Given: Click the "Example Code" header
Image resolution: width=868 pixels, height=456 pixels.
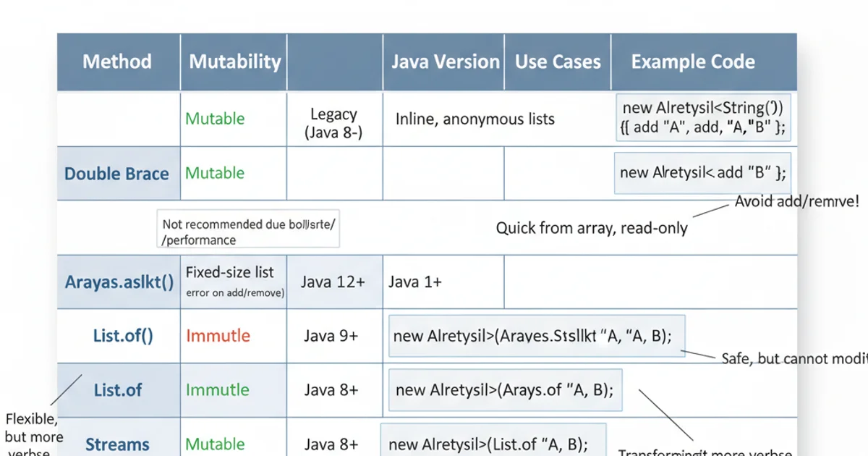Looking at the screenshot, I should click(692, 62).
